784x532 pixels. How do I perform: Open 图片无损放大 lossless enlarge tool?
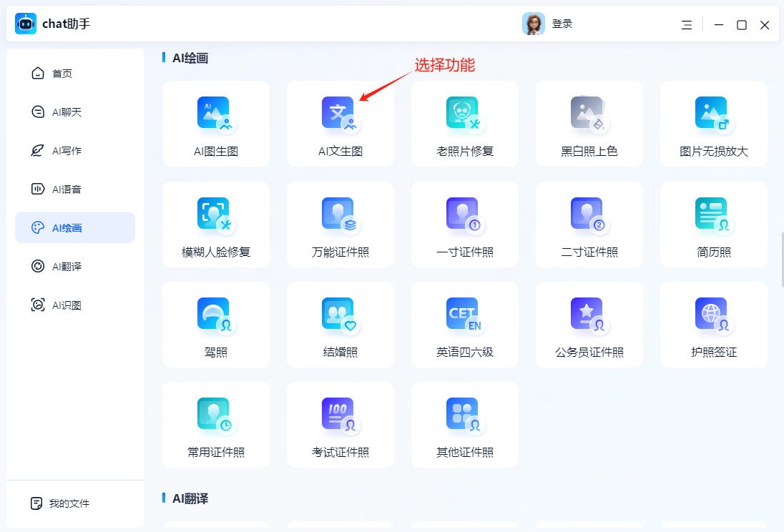(713, 123)
